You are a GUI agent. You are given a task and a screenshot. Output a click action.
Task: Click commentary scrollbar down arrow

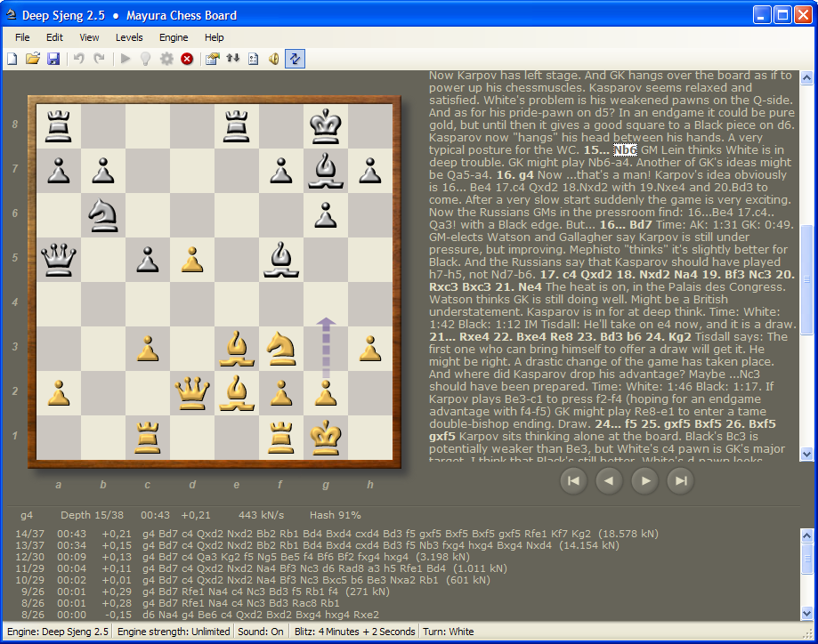point(806,455)
